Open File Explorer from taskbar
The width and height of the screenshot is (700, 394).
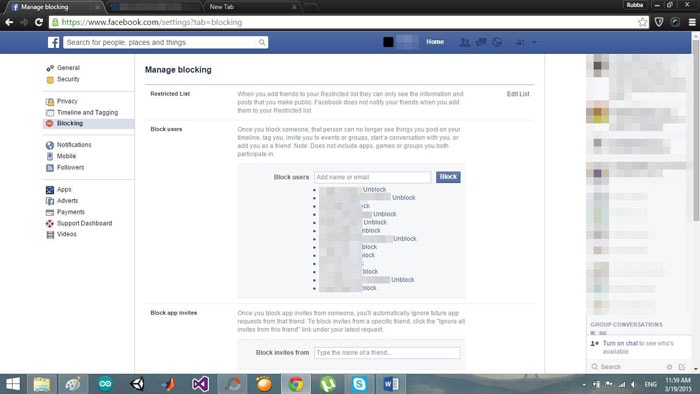pos(42,384)
